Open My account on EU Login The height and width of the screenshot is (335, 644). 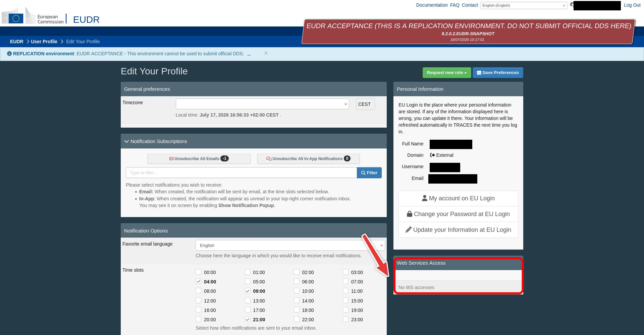pyautogui.click(x=458, y=198)
